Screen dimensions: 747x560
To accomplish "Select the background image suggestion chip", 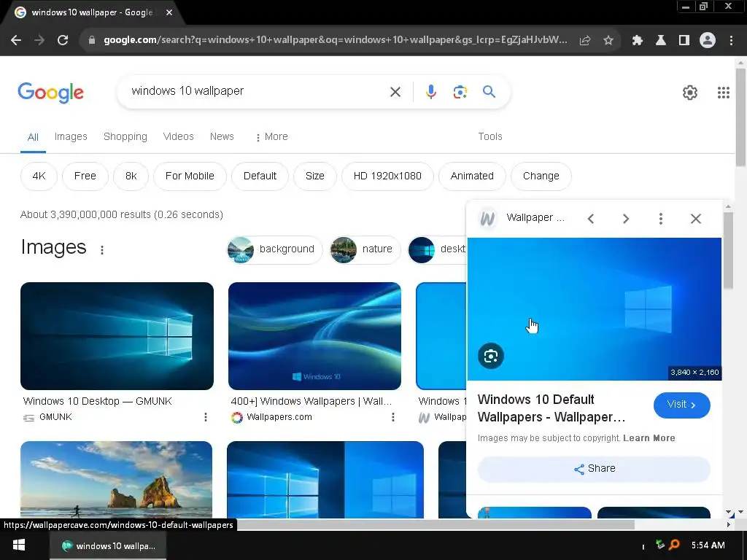I will (x=274, y=249).
